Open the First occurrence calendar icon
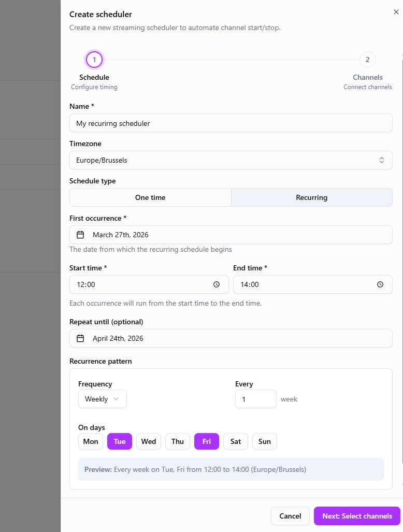The width and height of the screenshot is (403, 532). pos(80,235)
